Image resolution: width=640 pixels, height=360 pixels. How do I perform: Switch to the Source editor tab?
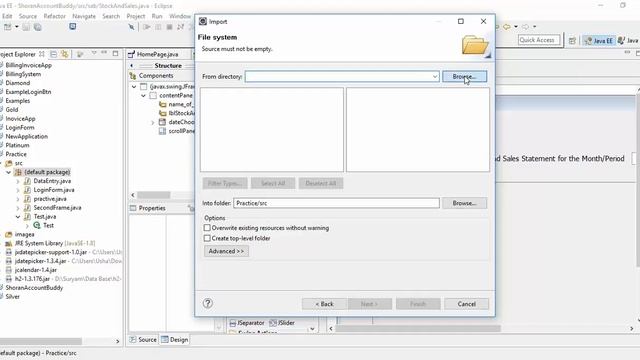pos(143,340)
